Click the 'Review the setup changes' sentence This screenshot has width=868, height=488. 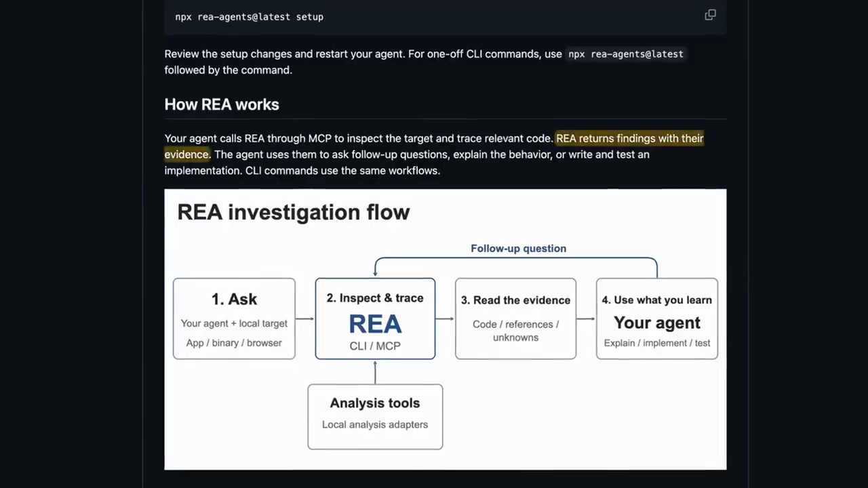click(286, 54)
